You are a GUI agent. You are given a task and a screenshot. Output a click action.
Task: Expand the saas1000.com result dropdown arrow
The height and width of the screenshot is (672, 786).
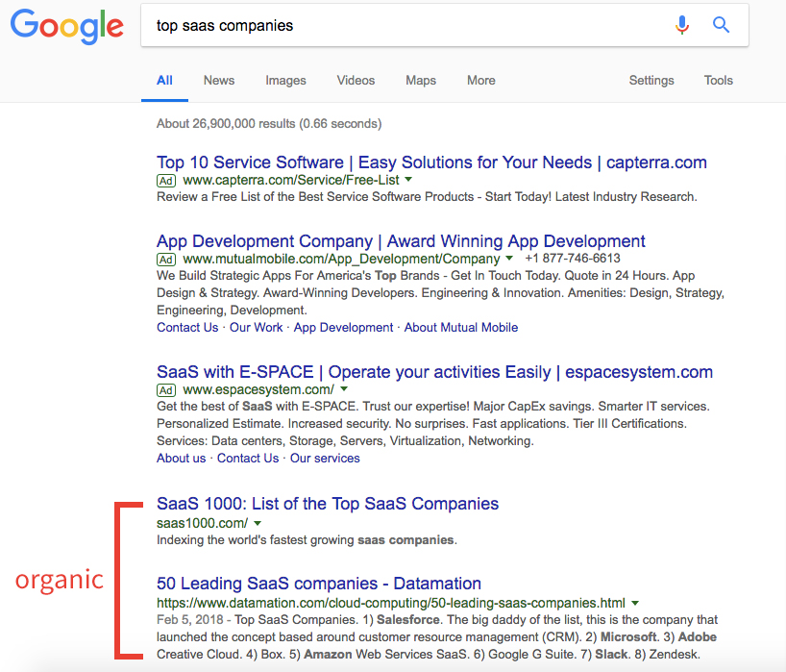[x=258, y=523]
